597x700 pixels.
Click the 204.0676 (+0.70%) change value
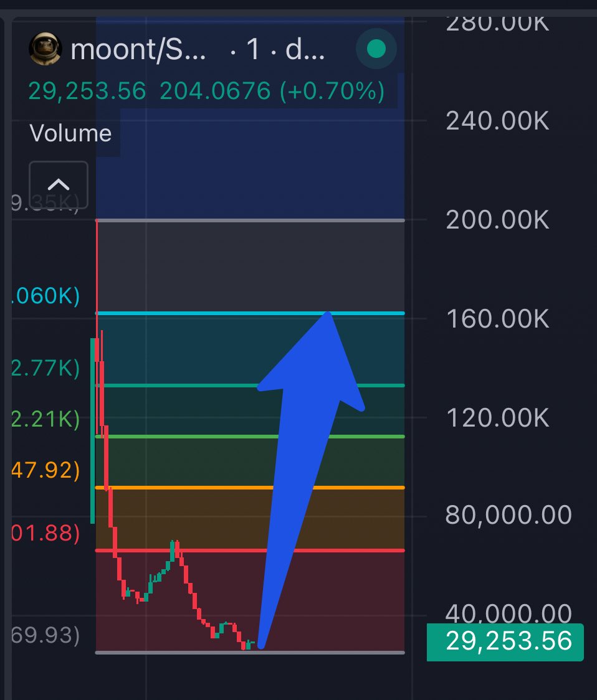(272, 91)
